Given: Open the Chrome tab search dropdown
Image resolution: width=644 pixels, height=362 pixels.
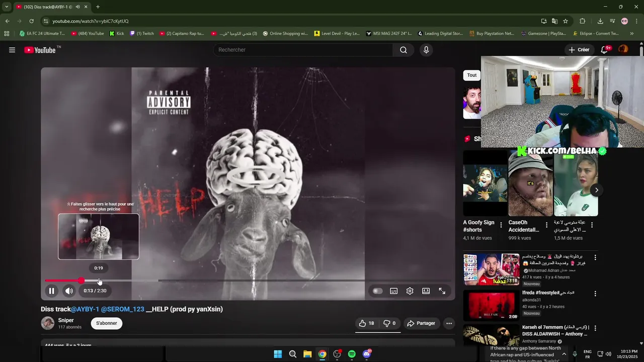Looking at the screenshot, I should [x=7, y=7].
